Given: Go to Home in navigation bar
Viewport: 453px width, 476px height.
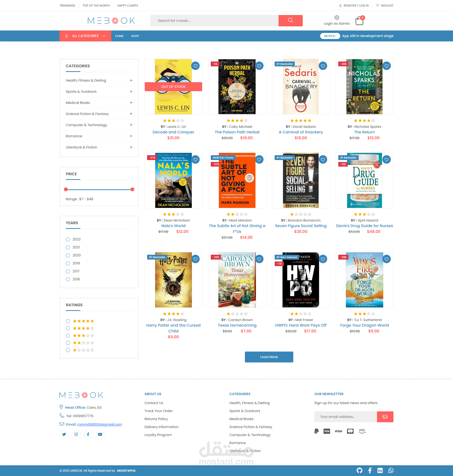Looking at the screenshot, I should point(119,36).
